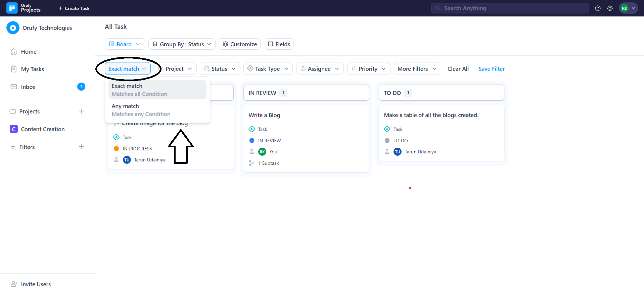Click the plus icon beside Projects
Image resolution: width=644 pixels, height=293 pixels.
pyautogui.click(x=81, y=111)
